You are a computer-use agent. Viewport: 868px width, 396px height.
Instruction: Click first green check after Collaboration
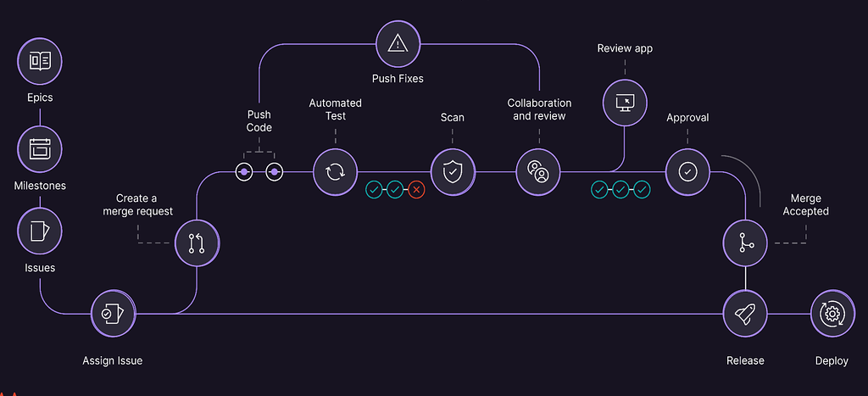(599, 190)
